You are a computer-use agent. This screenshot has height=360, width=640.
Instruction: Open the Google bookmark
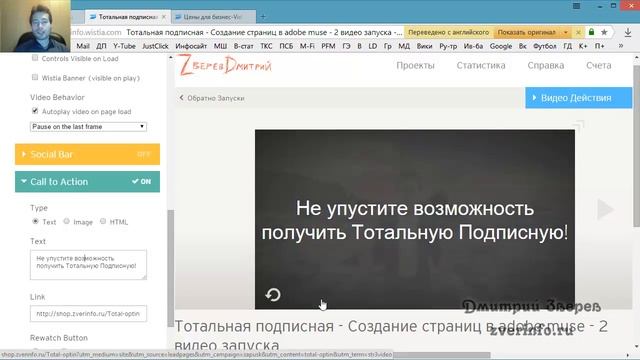pos(501,46)
